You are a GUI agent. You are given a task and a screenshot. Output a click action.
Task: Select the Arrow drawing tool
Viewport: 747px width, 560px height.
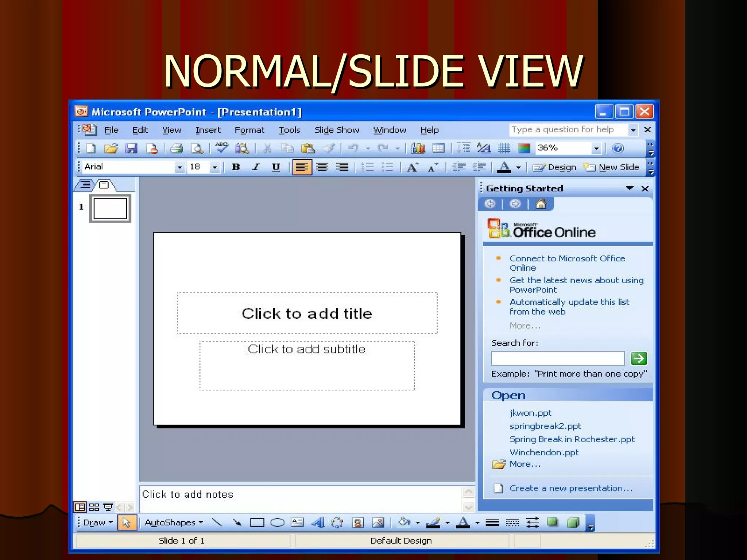coord(237,522)
